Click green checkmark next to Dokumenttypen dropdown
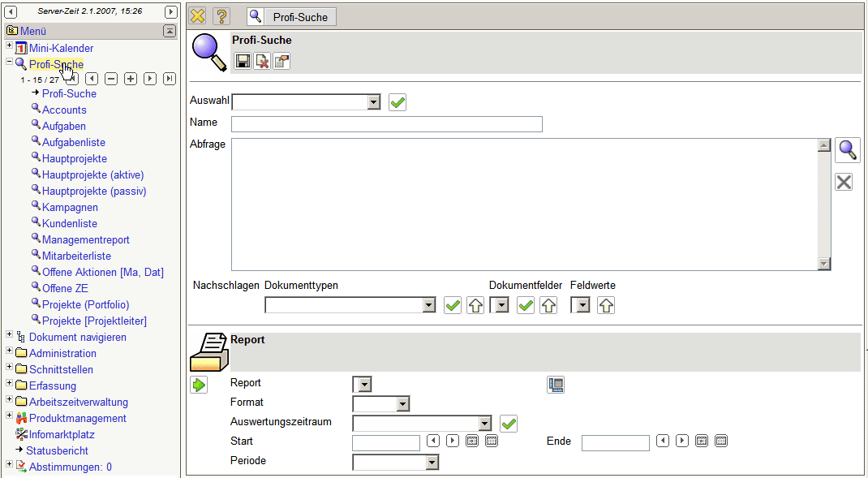The height and width of the screenshot is (478, 868). (x=453, y=305)
